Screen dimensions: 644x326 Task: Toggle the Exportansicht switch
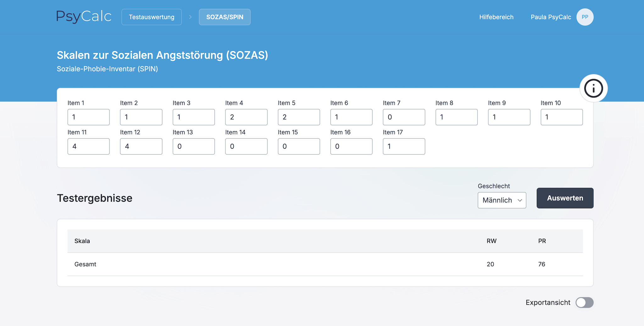tap(584, 302)
